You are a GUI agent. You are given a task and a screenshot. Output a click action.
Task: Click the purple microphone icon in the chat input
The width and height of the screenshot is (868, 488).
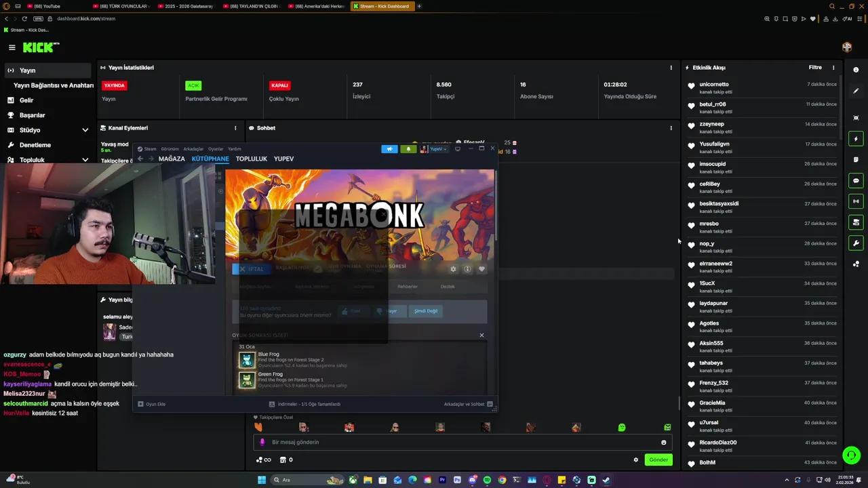(263, 443)
